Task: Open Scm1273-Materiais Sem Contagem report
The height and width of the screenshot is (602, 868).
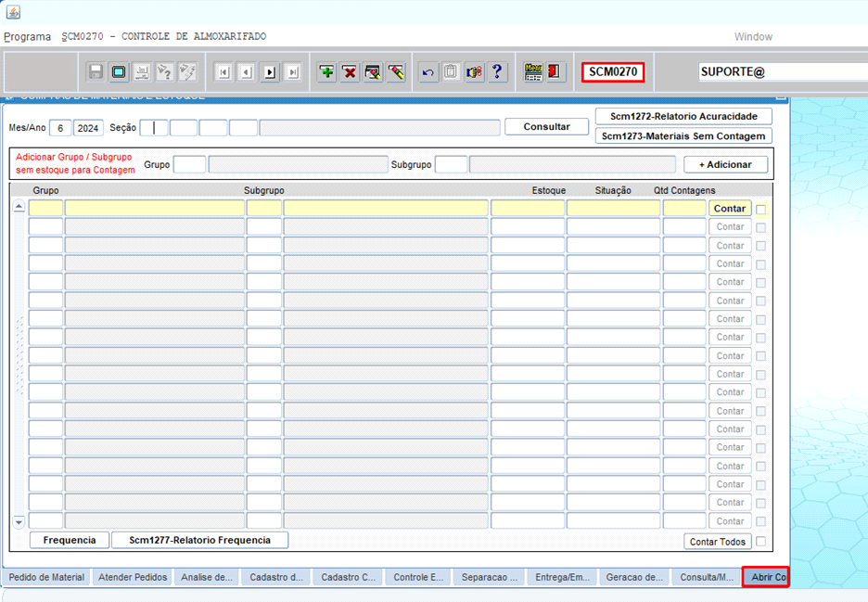Action: click(x=683, y=136)
